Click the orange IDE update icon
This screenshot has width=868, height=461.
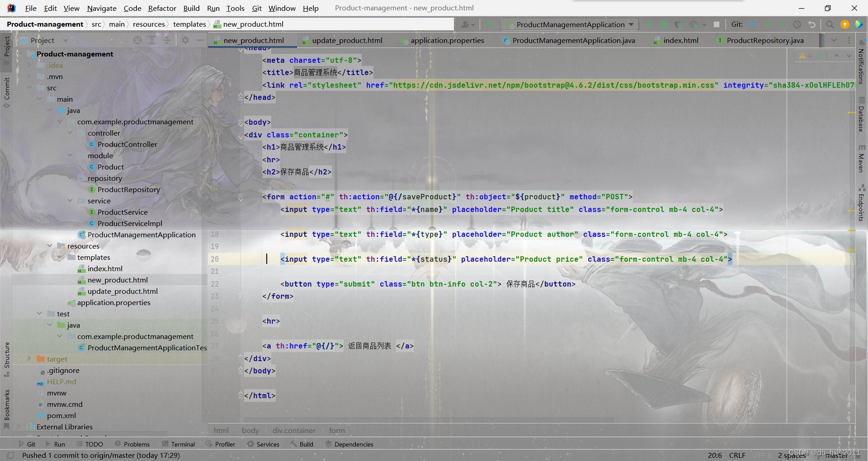point(844,24)
